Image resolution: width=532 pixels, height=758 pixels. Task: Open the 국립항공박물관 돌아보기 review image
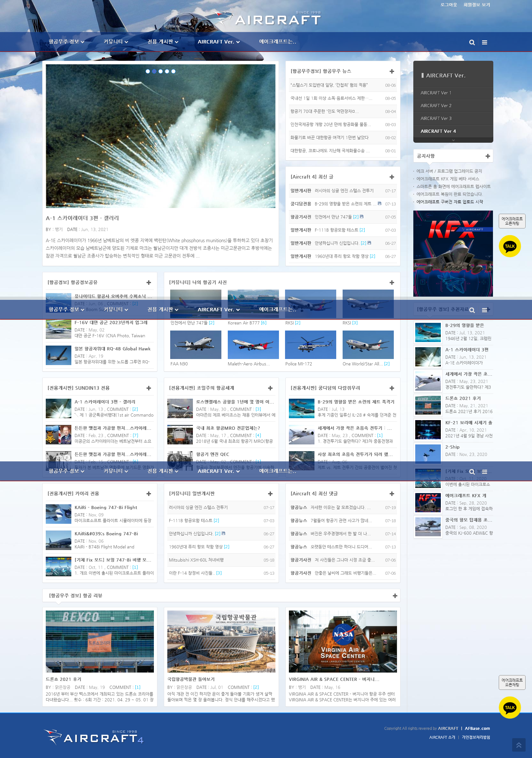221,642
